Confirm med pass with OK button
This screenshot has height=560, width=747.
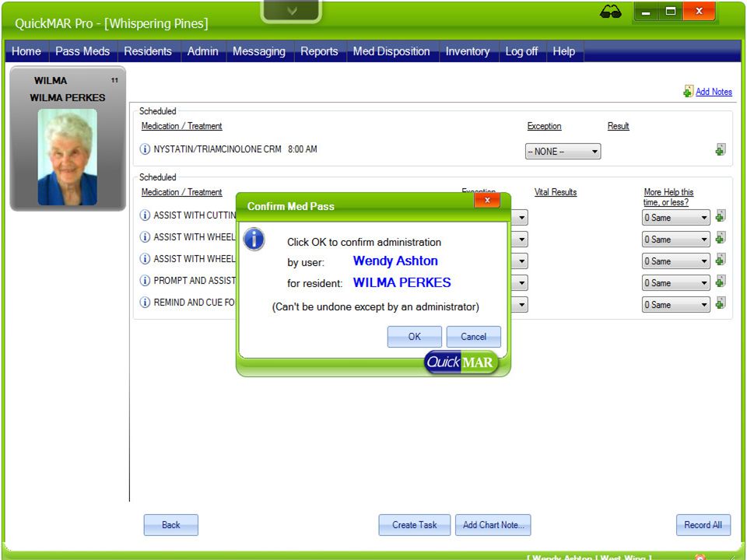(x=415, y=337)
